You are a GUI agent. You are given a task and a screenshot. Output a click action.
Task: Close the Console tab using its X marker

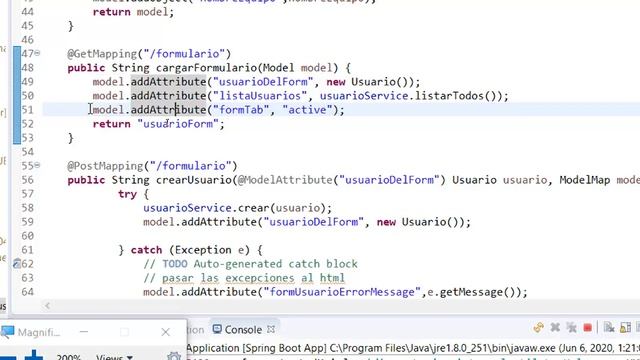point(271,329)
